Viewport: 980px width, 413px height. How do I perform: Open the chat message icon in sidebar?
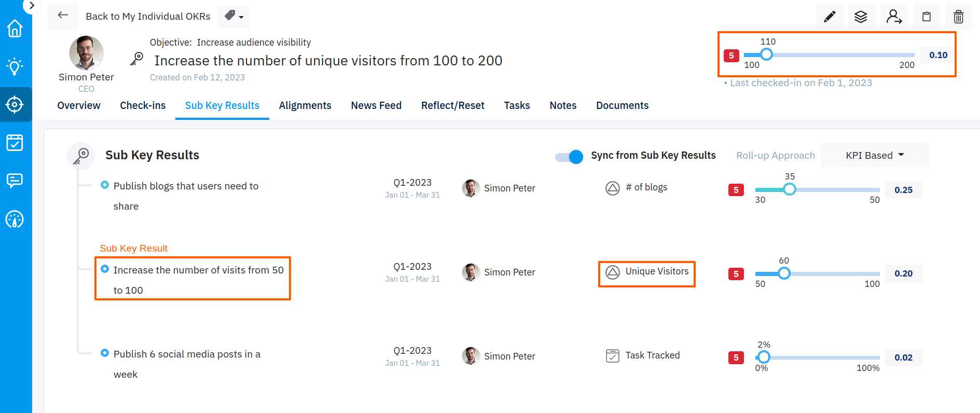point(15,181)
